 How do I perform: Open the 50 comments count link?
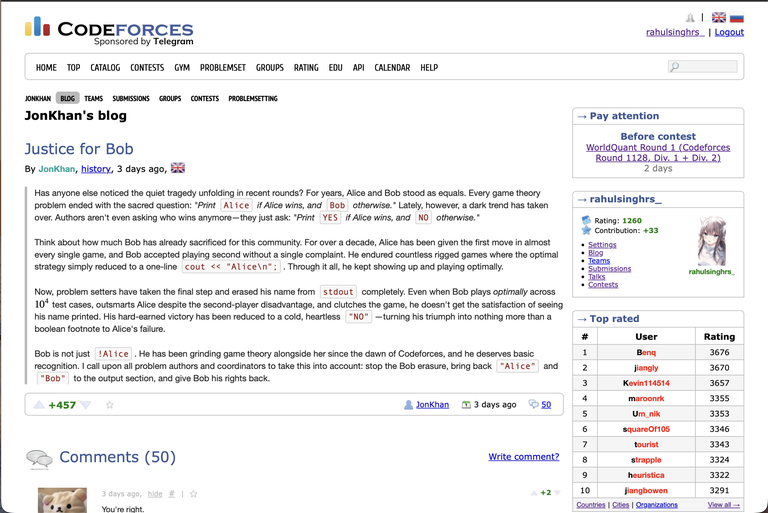point(546,405)
